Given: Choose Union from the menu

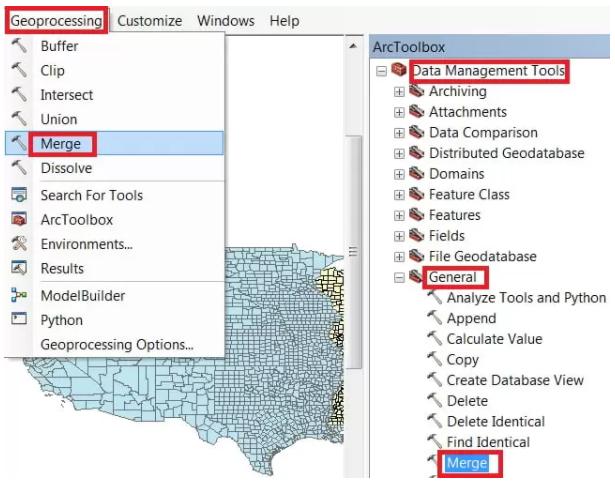Looking at the screenshot, I should [115, 119].
